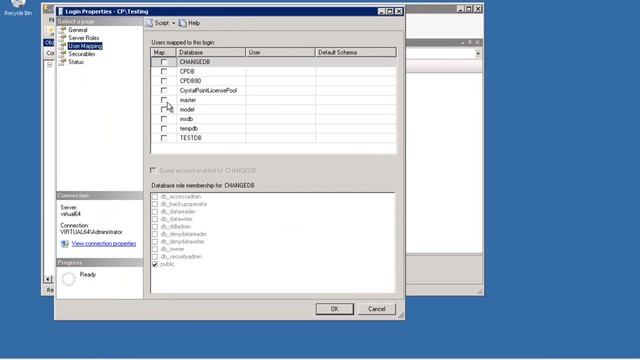The width and height of the screenshot is (640, 360).
Task: Check the db_ddladmin role
Action: click(x=155, y=227)
